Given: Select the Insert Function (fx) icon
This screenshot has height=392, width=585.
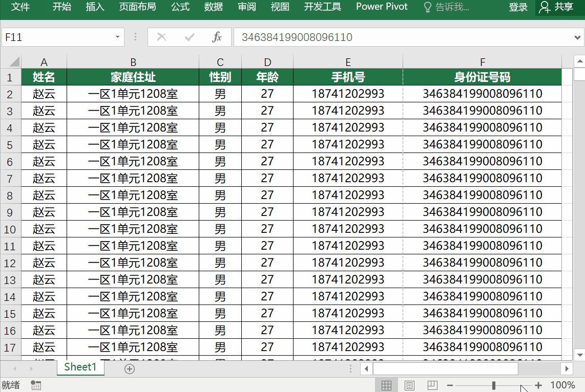Looking at the screenshot, I should pyautogui.click(x=217, y=37).
